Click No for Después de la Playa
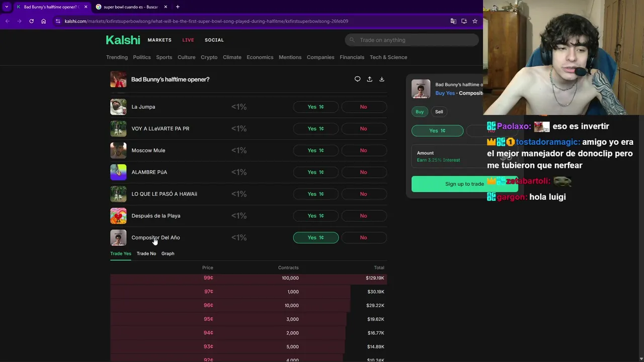 click(364, 216)
